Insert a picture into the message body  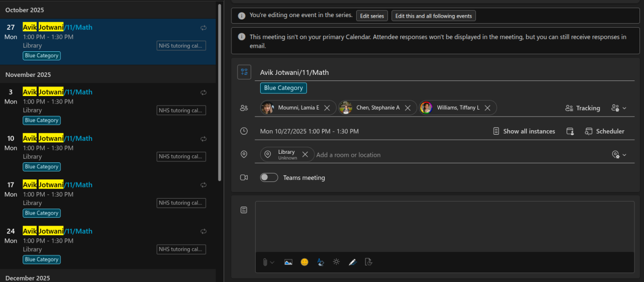[x=288, y=262]
